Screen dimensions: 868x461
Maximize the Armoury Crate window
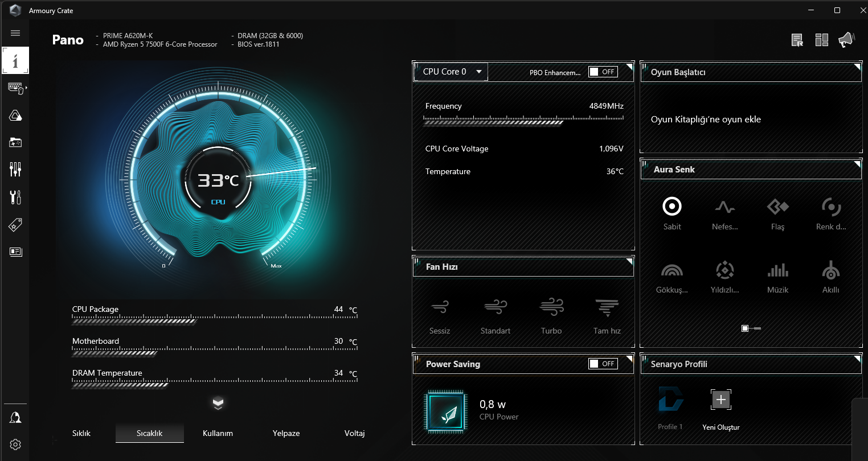pyautogui.click(x=837, y=10)
